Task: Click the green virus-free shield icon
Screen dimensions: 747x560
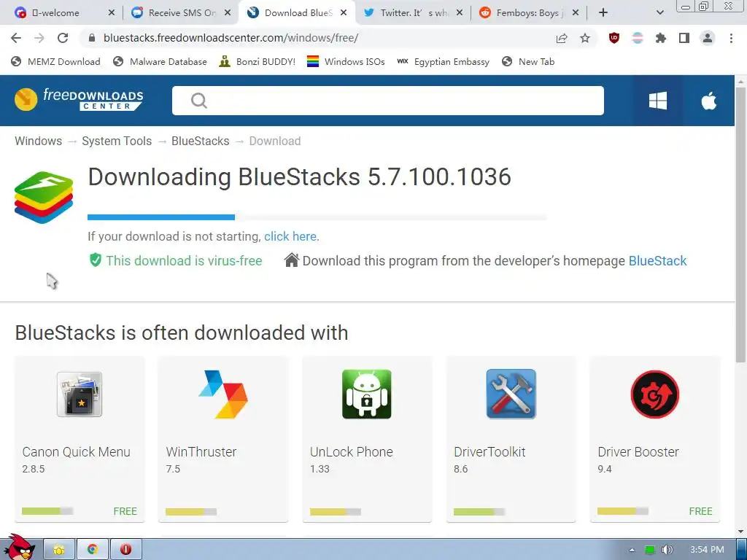Action: click(x=96, y=260)
